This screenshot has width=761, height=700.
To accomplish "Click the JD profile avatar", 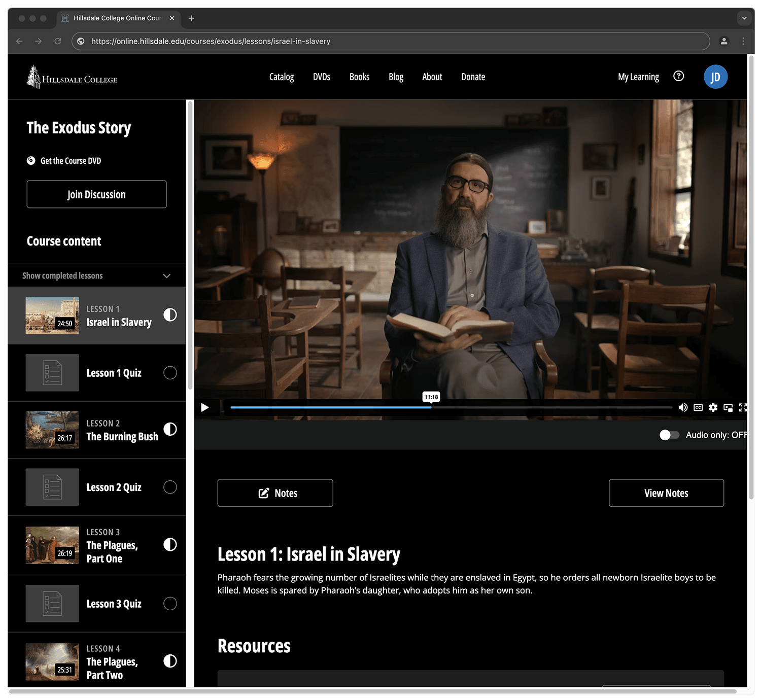I will click(x=715, y=77).
